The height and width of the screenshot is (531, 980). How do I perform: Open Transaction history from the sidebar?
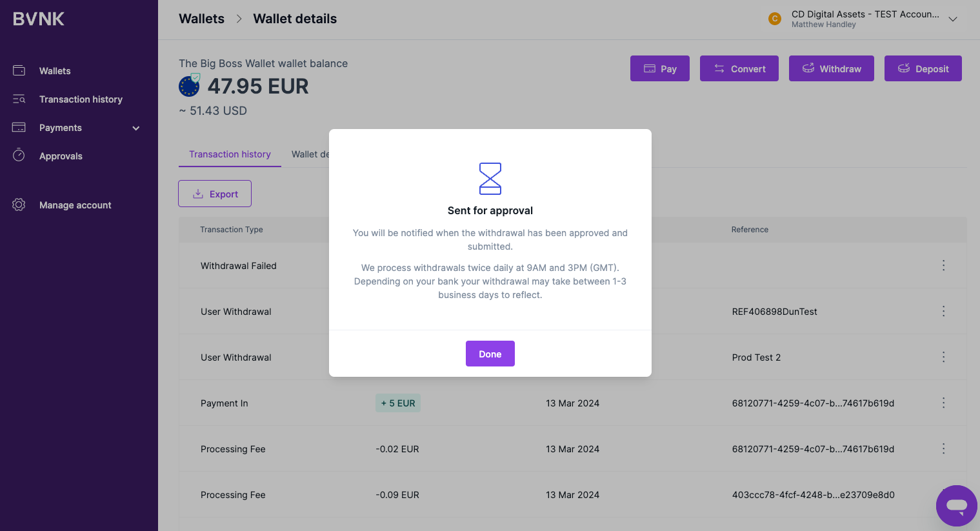tap(81, 99)
